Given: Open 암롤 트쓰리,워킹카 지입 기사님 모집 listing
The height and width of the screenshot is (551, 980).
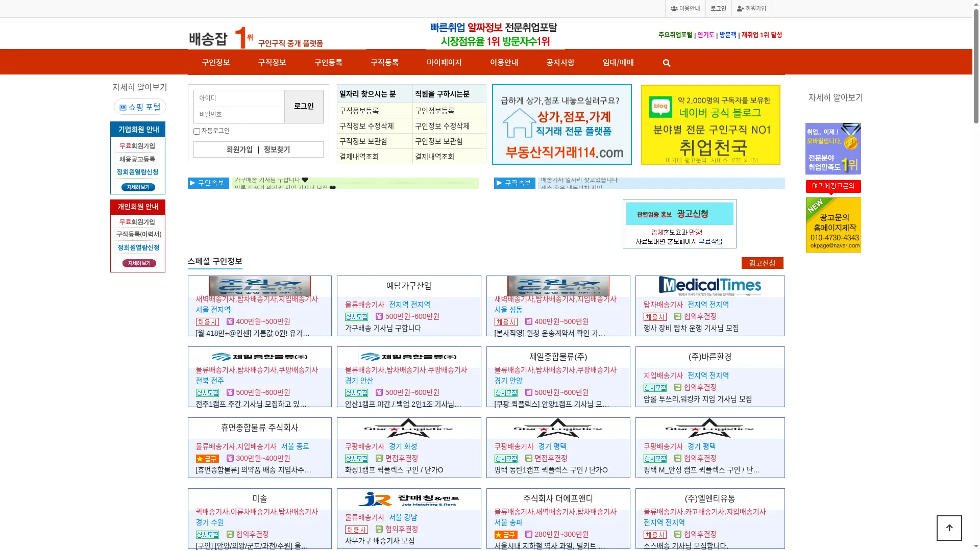Looking at the screenshot, I should 698,399.
